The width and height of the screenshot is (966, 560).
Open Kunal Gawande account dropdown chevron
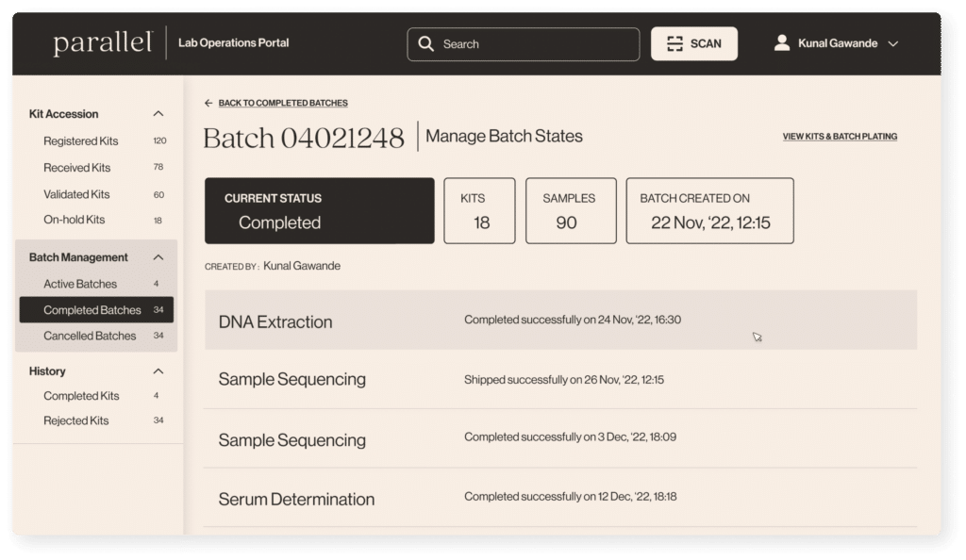(x=893, y=44)
